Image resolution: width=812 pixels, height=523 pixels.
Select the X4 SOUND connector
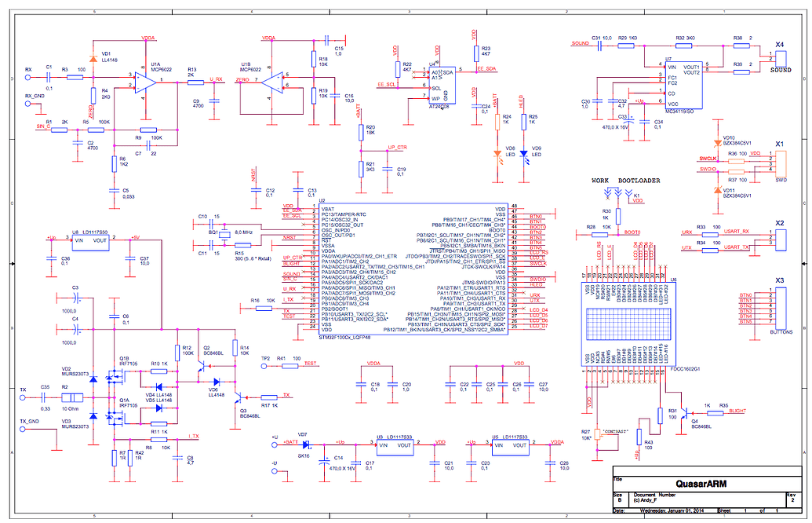pyautogui.click(x=781, y=58)
